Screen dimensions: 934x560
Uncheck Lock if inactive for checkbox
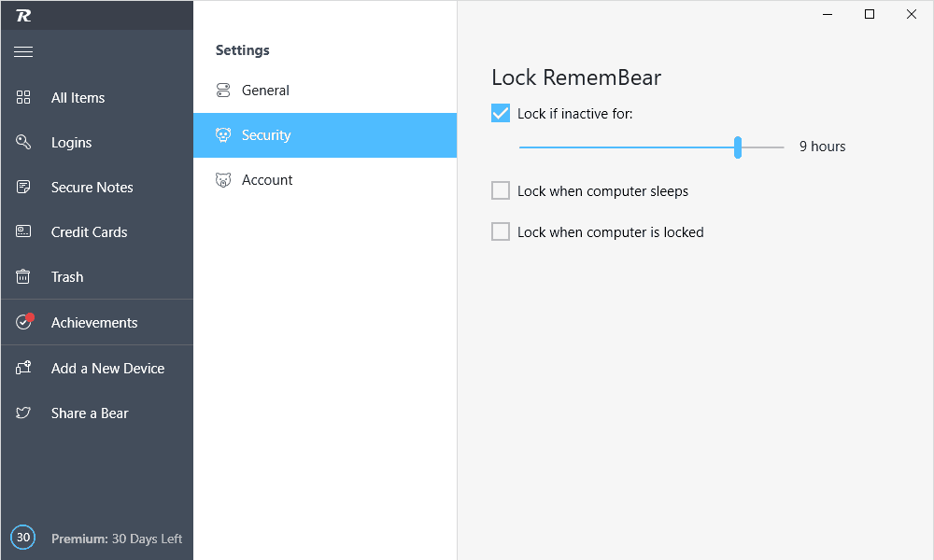[x=501, y=113]
